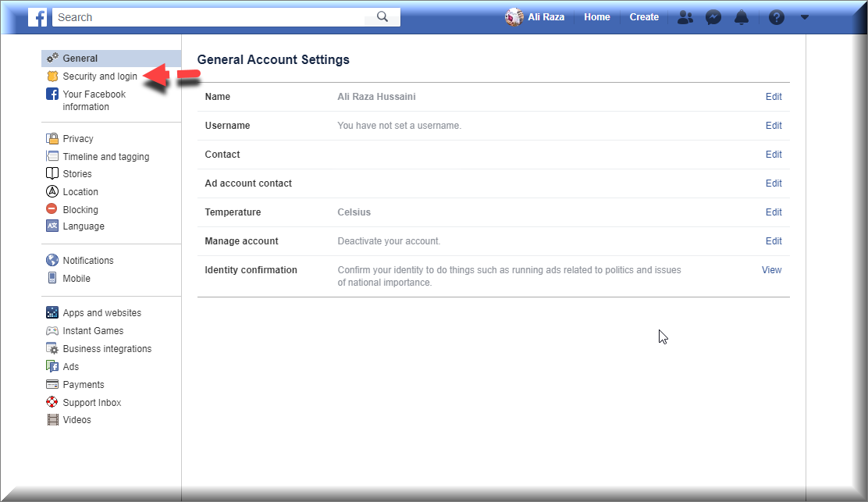Open Timeline and tagging settings
868x502 pixels.
pyautogui.click(x=105, y=157)
